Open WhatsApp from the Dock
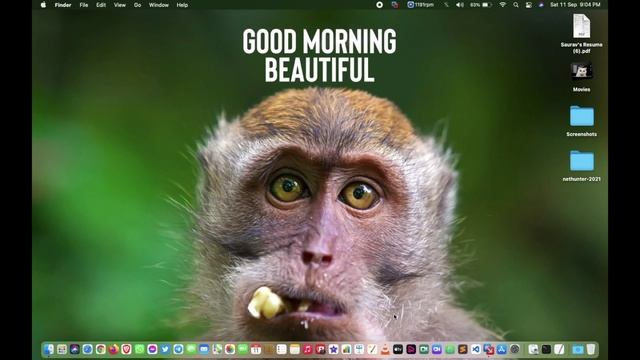640x360 pixels. (x=140, y=349)
